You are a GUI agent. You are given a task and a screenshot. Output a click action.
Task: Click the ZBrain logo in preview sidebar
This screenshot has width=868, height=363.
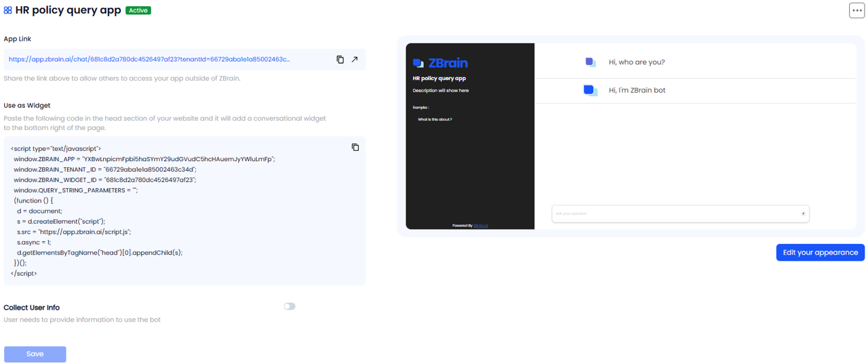(x=440, y=63)
